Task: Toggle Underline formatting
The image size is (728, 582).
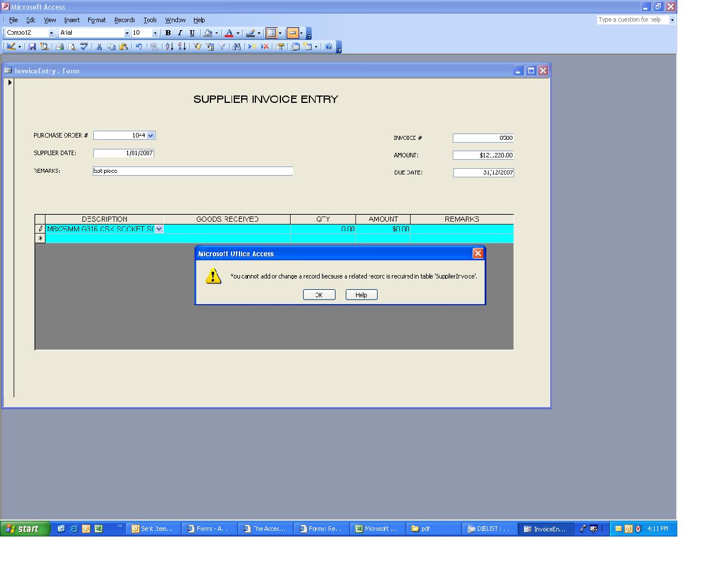Action: pos(192,33)
